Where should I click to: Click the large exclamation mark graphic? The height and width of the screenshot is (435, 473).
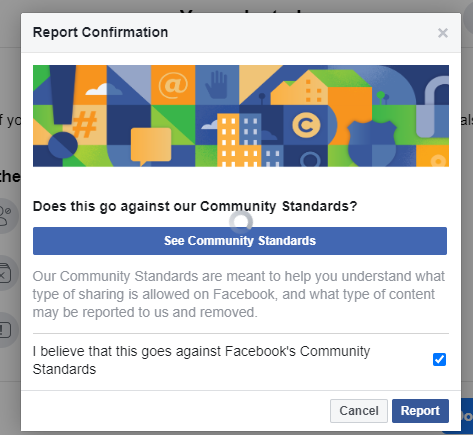coord(63,112)
